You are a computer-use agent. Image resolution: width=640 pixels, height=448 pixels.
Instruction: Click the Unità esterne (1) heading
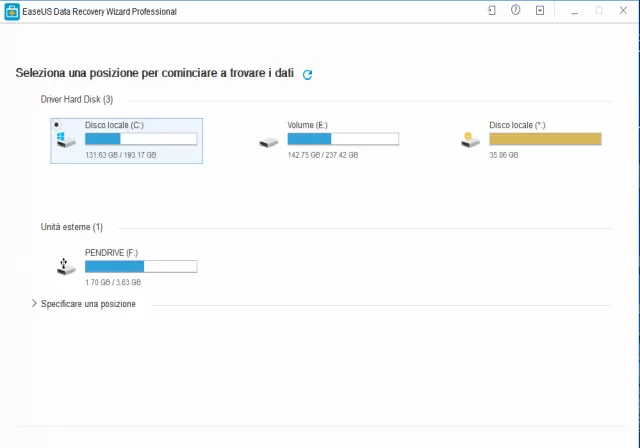72,227
